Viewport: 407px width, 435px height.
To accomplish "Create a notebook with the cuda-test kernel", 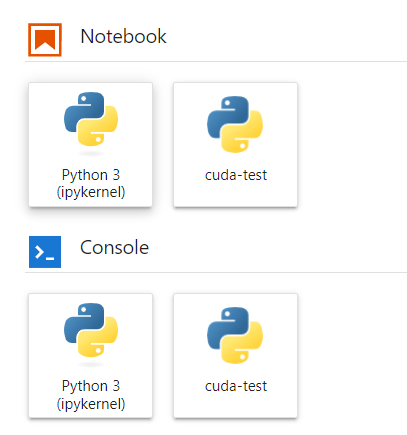I will tap(235, 145).
